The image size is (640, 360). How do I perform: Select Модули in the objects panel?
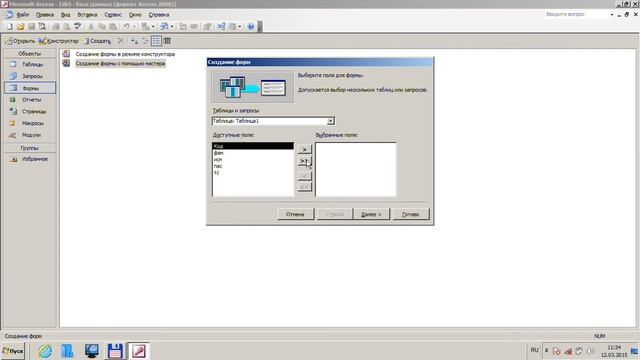click(30, 135)
